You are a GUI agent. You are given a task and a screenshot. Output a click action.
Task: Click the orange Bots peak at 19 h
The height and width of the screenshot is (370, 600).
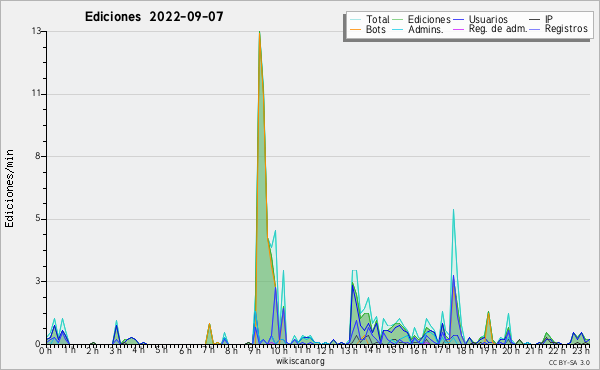point(488,313)
